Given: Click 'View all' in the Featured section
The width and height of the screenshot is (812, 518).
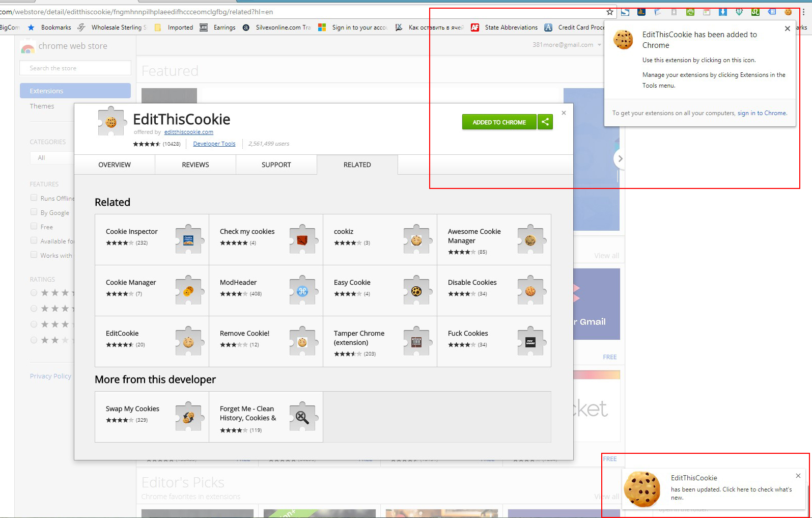Looking at the screenshot, I should click(x=607, y=256).
